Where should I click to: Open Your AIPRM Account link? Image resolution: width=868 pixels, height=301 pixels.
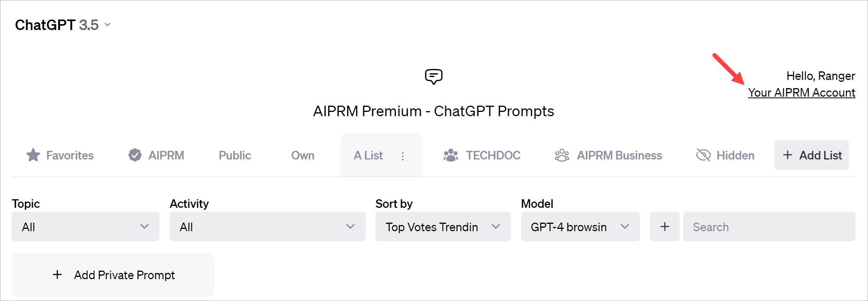click(801, 93)
